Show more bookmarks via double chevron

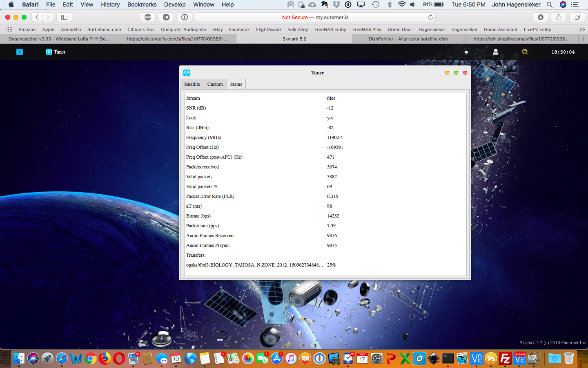pos(582,29)
